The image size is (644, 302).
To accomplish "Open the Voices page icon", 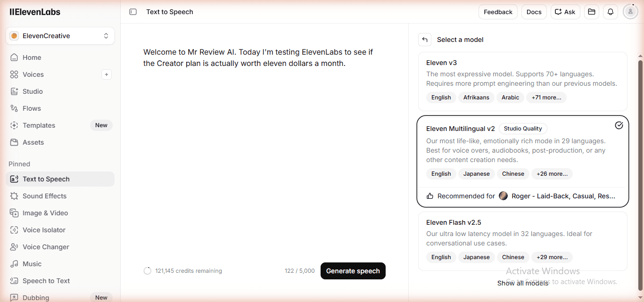I will coord(14,74).
